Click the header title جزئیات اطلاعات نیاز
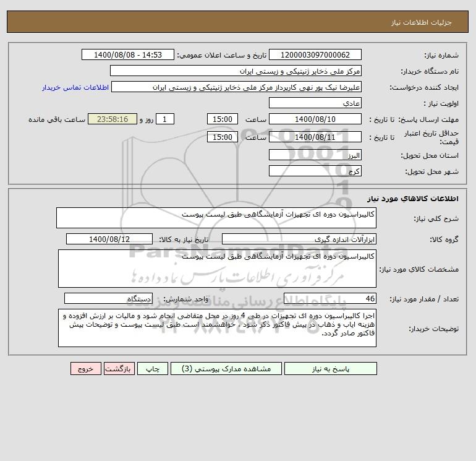The width and height of the screenshot is (476, 461). 422,22
